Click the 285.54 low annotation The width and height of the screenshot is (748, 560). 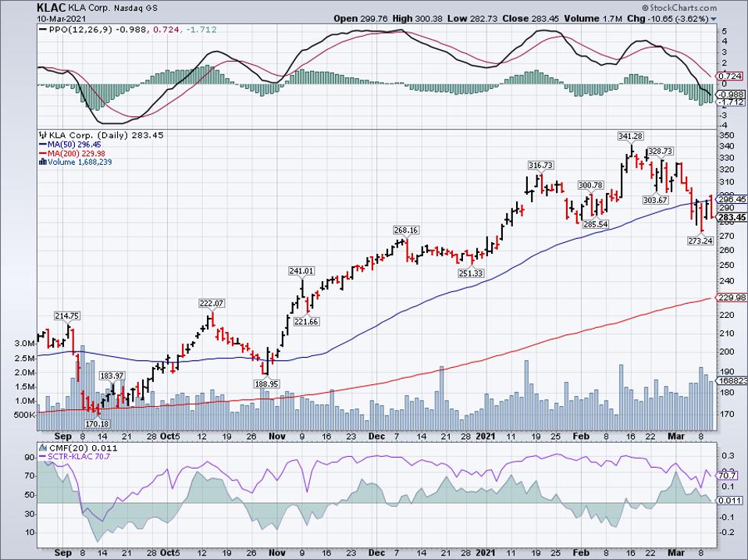[595, 224]
